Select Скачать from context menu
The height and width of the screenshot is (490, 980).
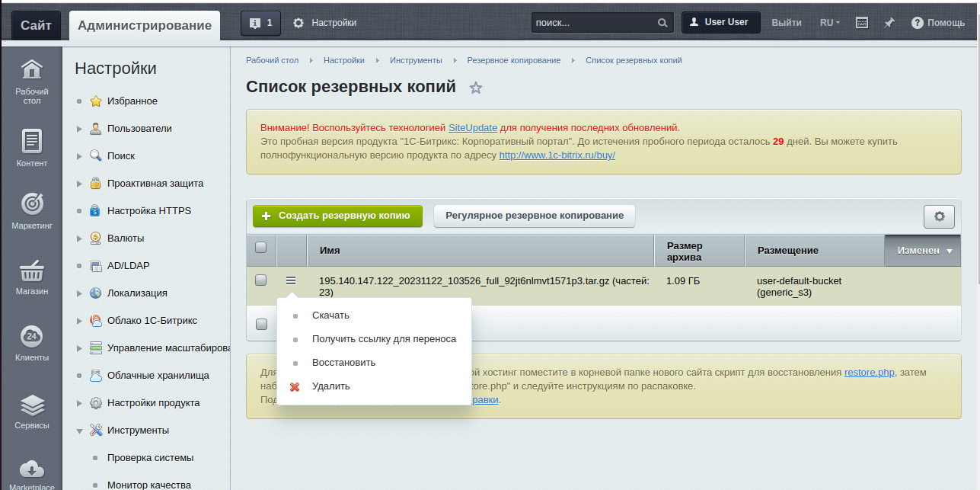point(330,315)
